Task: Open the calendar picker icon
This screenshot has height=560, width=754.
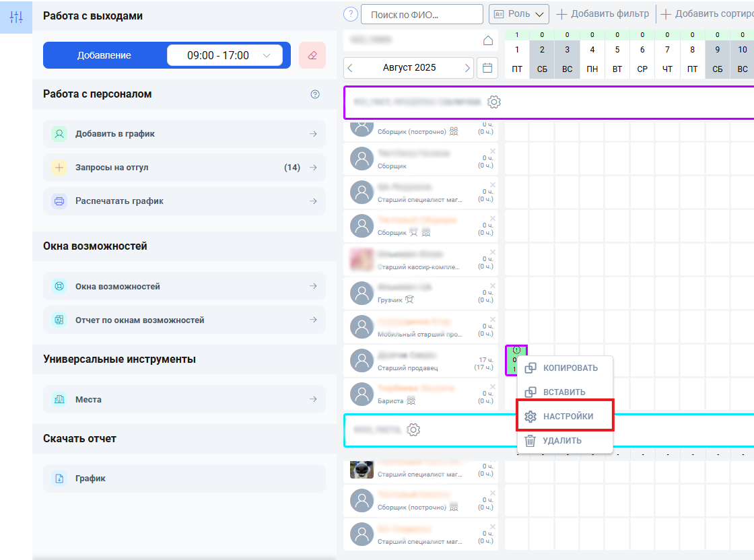Action: 487,68
